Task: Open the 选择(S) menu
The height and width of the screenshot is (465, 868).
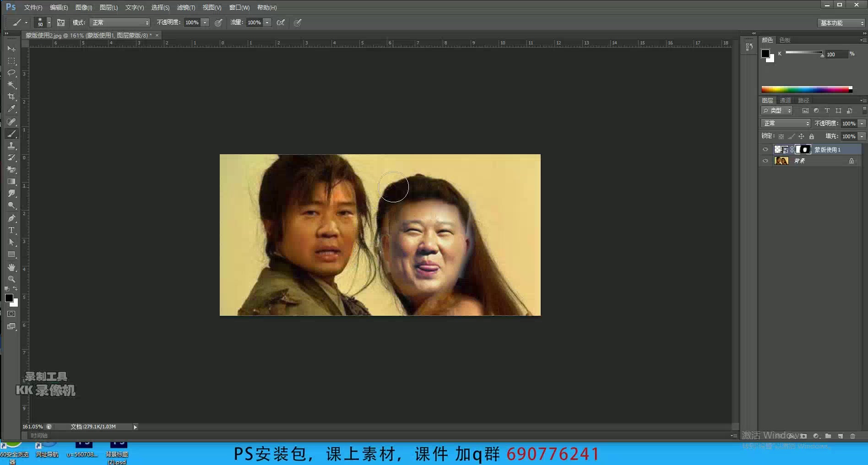Action: [x=160, y=7]
